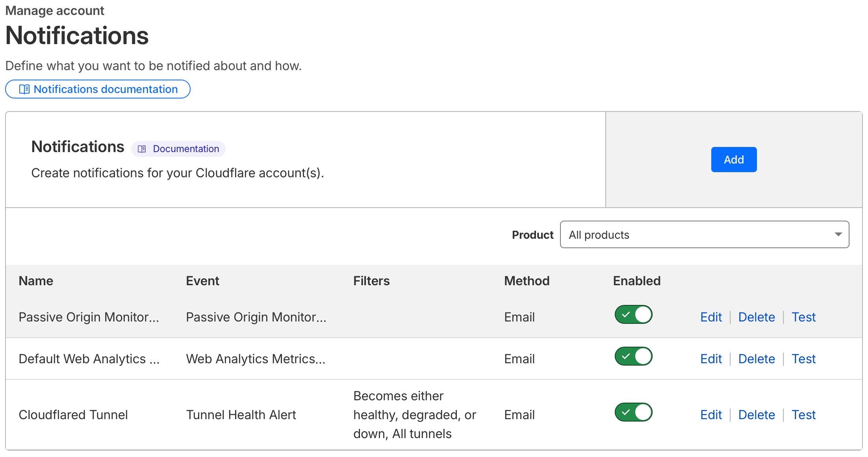This screenshot has height=457, width=868.
Task: Click the small Documentation badge book icon
Action: tap(142, 149)
